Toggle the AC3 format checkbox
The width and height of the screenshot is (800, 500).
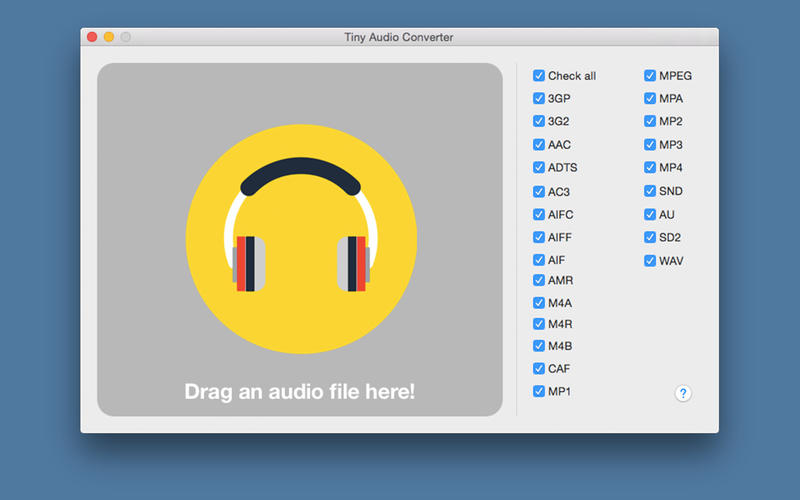pyautogui.click(x=539, y=191)
